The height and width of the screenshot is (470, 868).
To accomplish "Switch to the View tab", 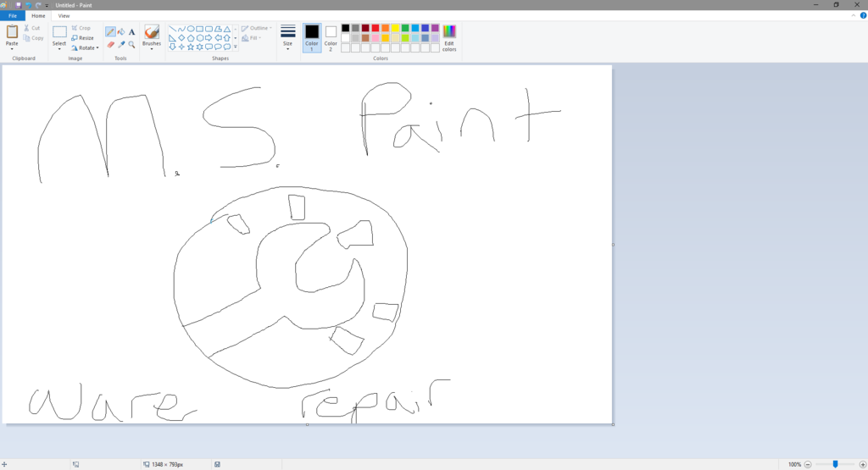I will click(64, 16).
